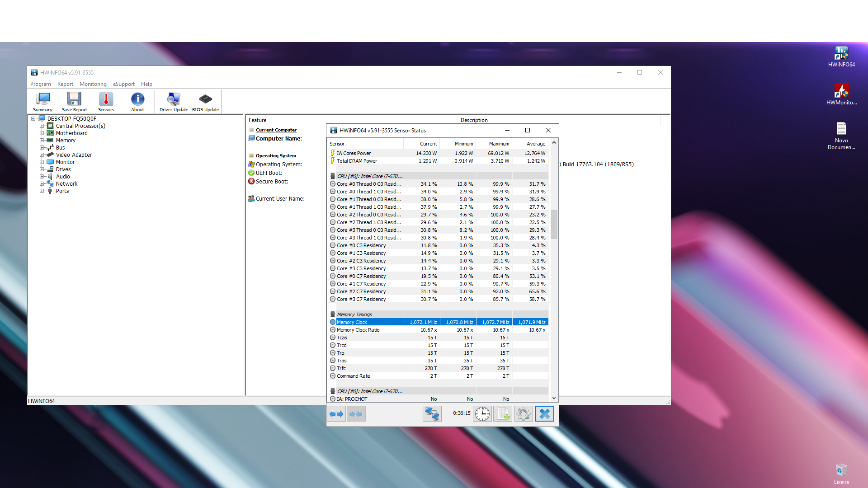
Task: Close sensors with blue X button
Action: click(545, 414)
